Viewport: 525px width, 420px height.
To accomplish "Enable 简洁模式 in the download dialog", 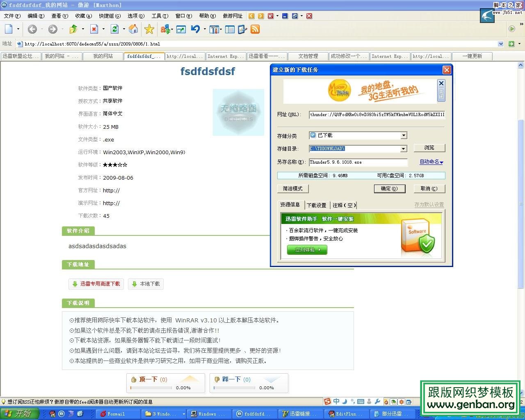I will 292,189.
